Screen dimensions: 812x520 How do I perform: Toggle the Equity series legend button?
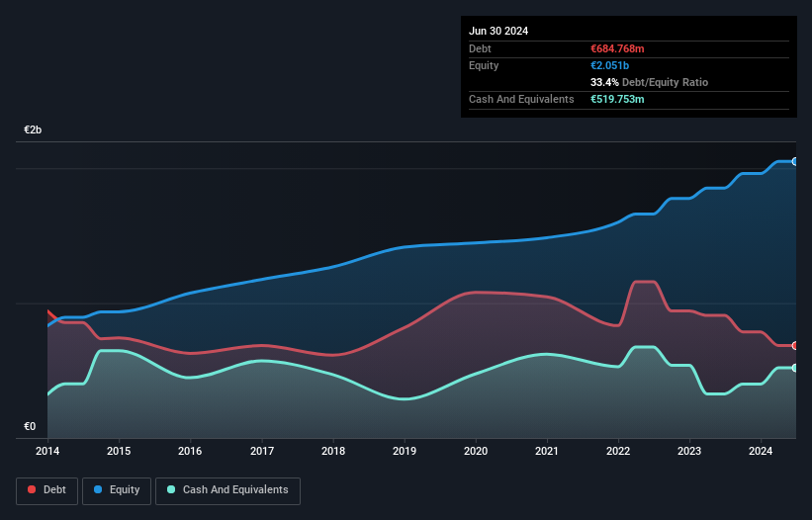tap(117, 490)
